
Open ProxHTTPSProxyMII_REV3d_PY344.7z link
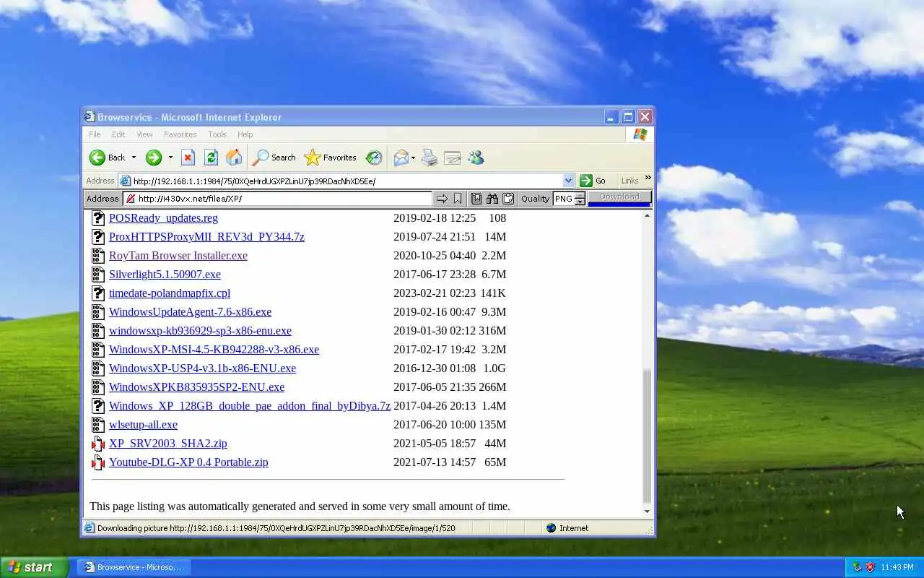tap(206, 236)
